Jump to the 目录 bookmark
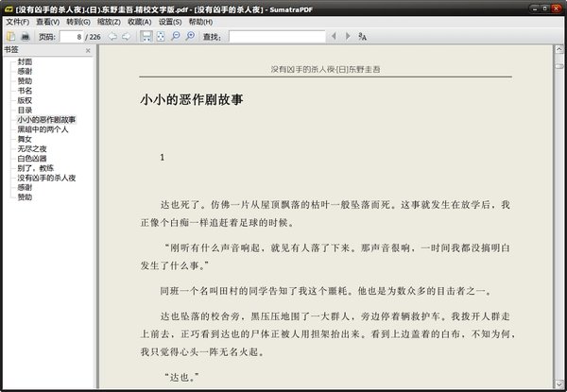 pyautogui.click(x=25, y=111)
